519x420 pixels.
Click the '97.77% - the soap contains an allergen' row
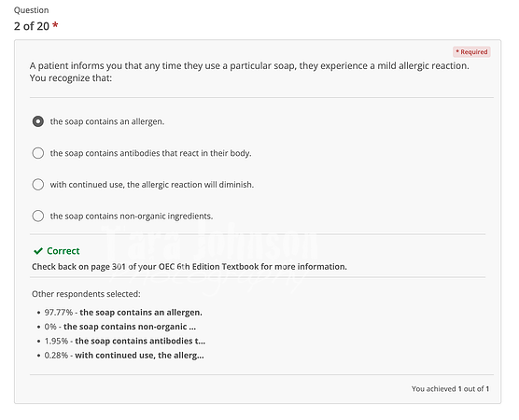click(x=123, y=313)
